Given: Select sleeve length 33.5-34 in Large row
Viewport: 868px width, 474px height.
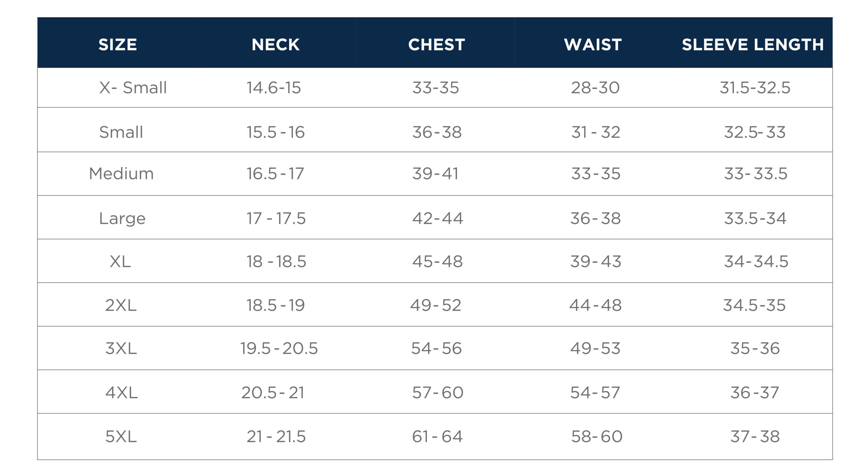Looking at the screenshot, I should pyautogui.click(x=755, y=218).
